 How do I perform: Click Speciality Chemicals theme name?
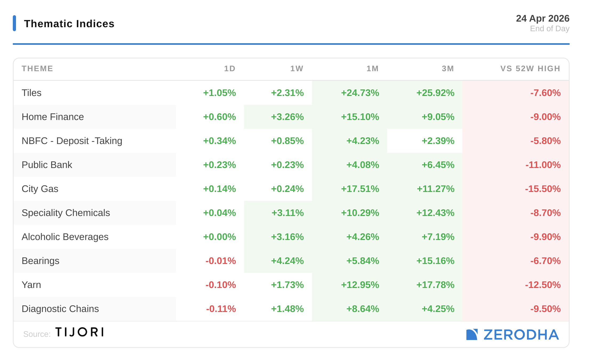66,213
